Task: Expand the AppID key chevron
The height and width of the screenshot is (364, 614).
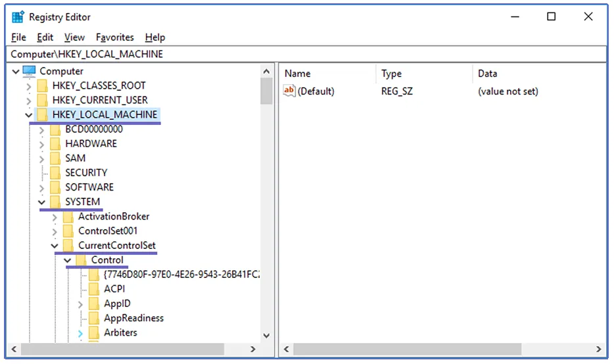Action: tap(80, 304)
